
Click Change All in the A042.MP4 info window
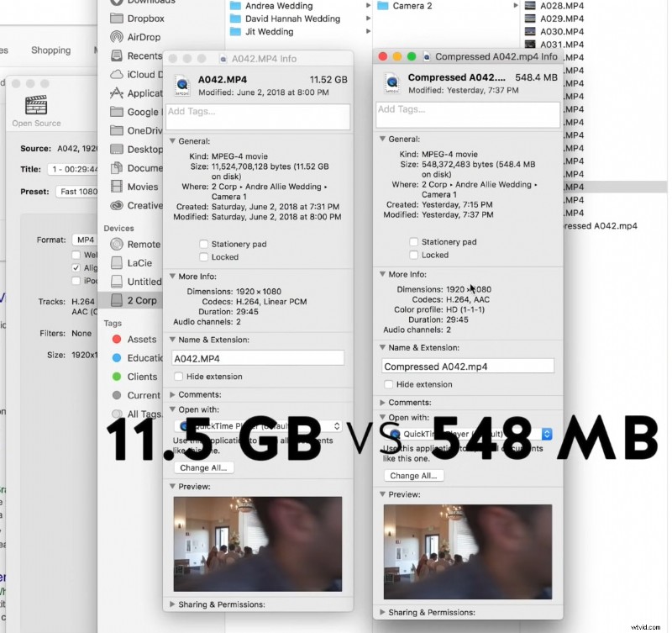(202, 467)
